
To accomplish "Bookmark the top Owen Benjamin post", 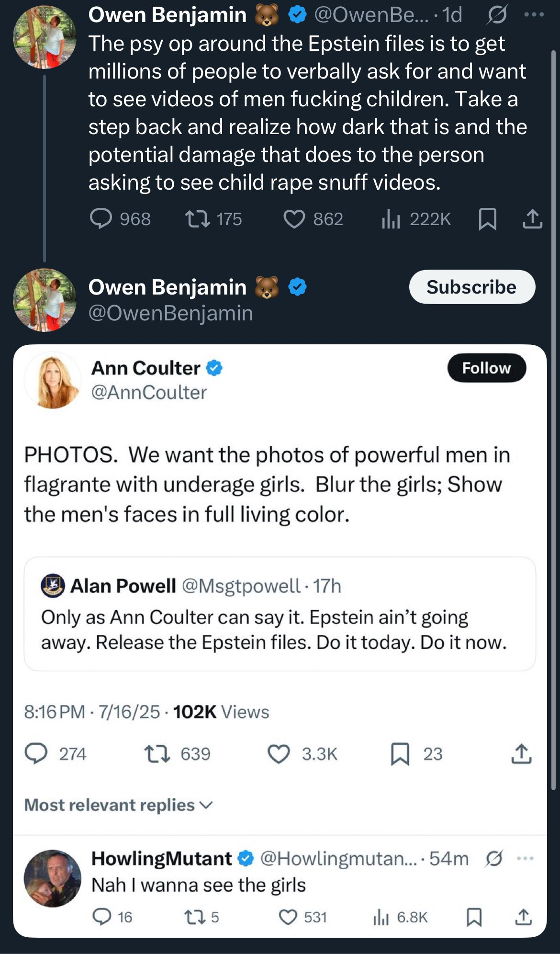I will click(487, 219).
